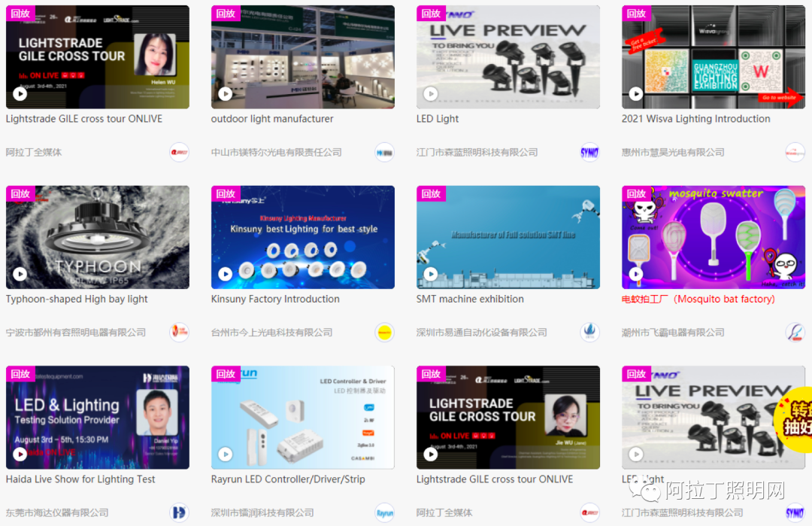
Task: Play the SMT machine exhibition video
Action: [430, 275]
